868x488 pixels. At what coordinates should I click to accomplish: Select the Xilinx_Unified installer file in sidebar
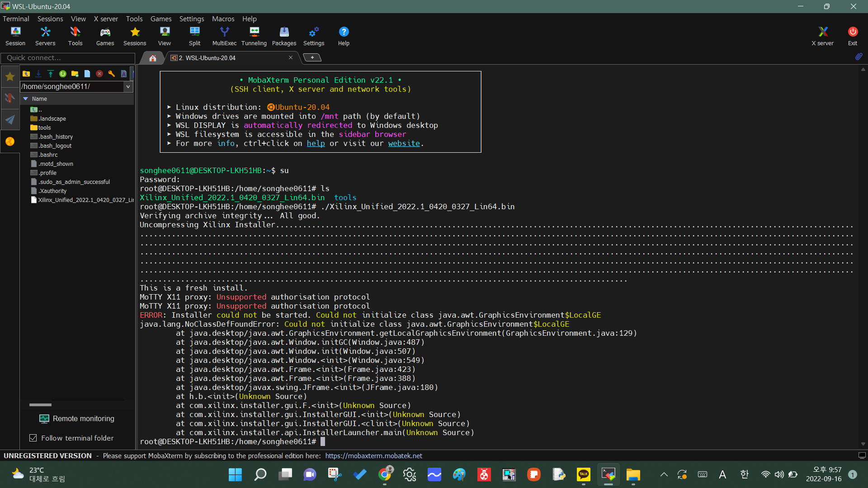pyautogui.click(x=82, y=200)
